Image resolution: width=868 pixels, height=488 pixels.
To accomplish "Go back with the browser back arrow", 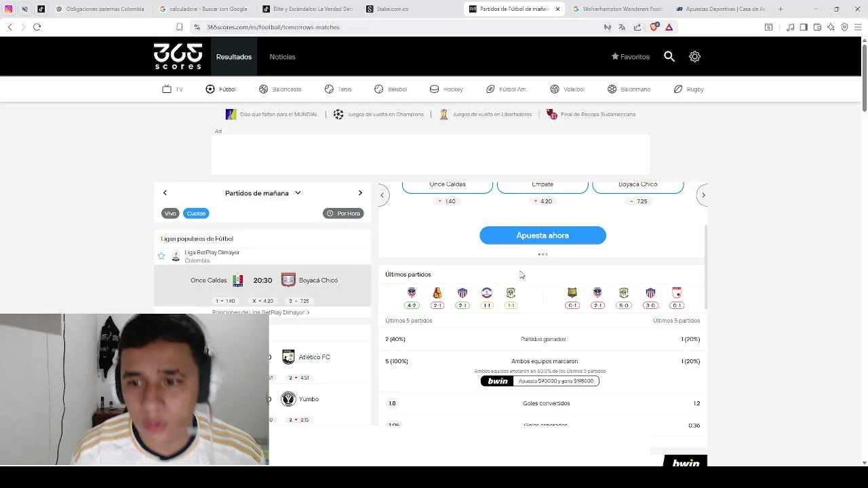I will (x=9, y=27).
